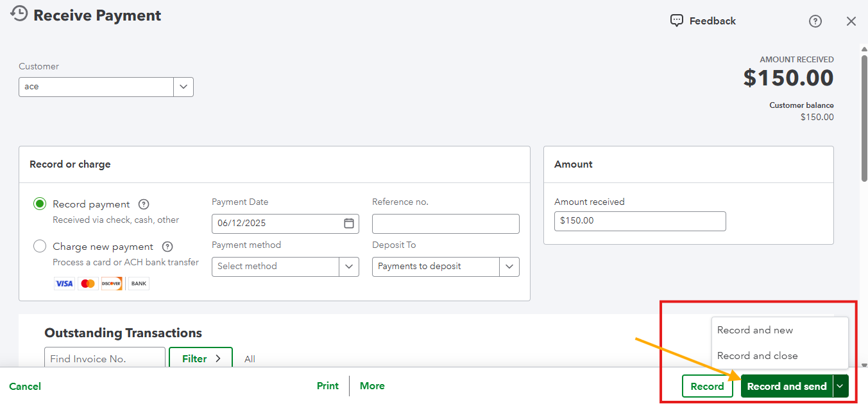Click the Visa card icon
This screenshot has height=404, width=868.
[x=64, y=283]
